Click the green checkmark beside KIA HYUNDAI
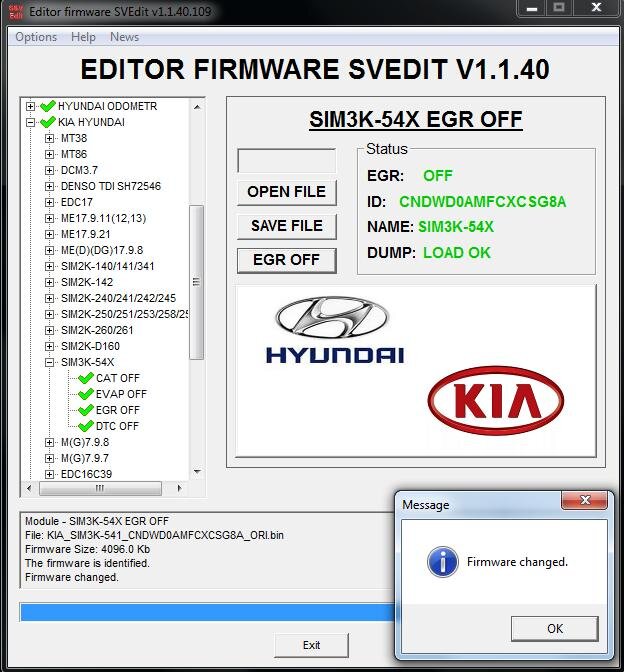 coord(48,122)
